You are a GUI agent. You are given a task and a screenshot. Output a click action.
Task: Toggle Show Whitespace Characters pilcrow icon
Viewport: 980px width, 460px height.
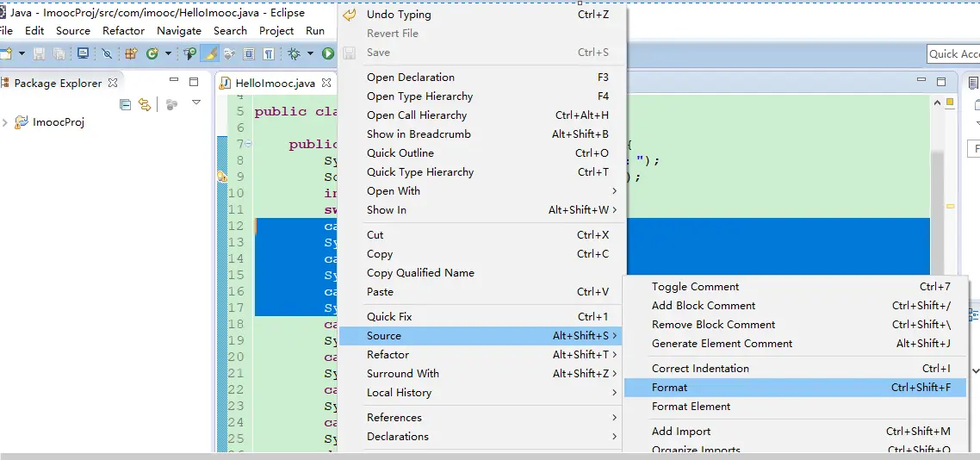(268, 53)
